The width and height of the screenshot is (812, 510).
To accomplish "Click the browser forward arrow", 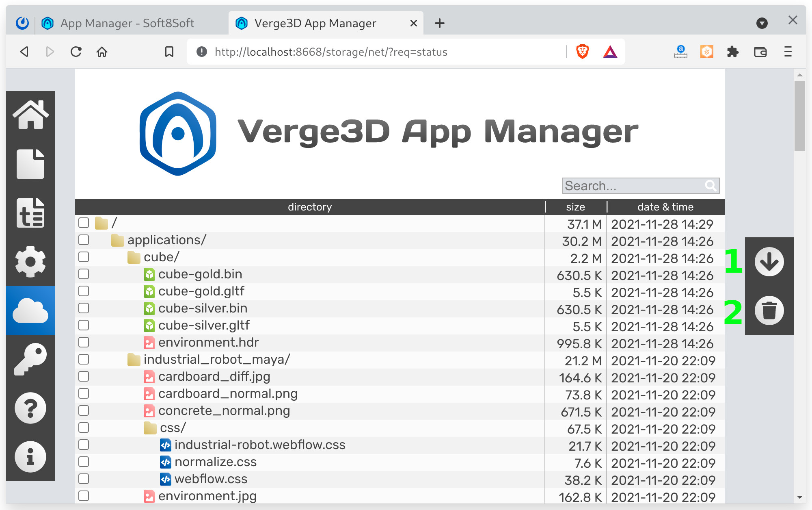I will point(50,52).
